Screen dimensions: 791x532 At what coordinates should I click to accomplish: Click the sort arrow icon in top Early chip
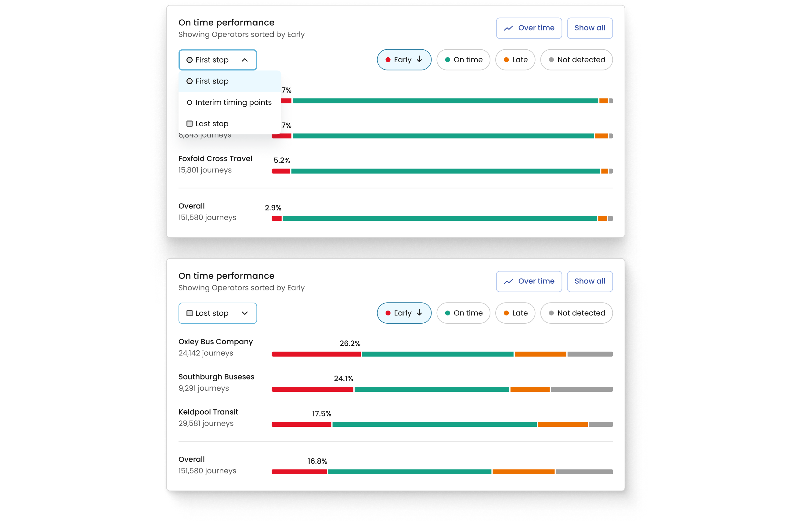pyautogui.click(x=419, y=59)
